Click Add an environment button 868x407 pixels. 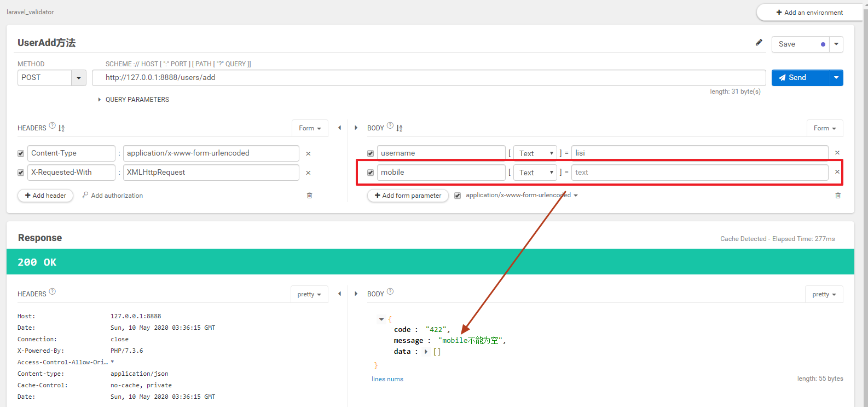(809, 13)
